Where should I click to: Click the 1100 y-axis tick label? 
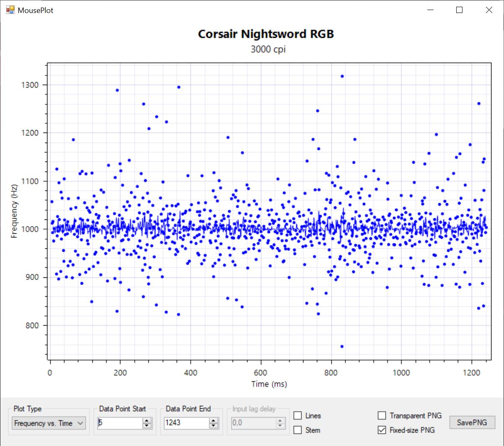(30, 181)
